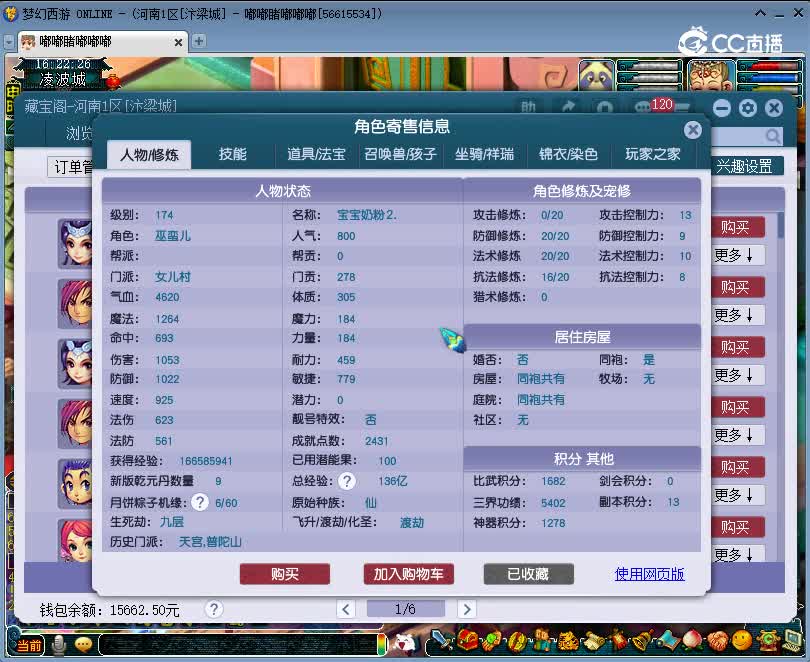Click the golden bell icon
The width and height of the screenshot is (810, 662).
pyautogui.click(x=643, y=640)
